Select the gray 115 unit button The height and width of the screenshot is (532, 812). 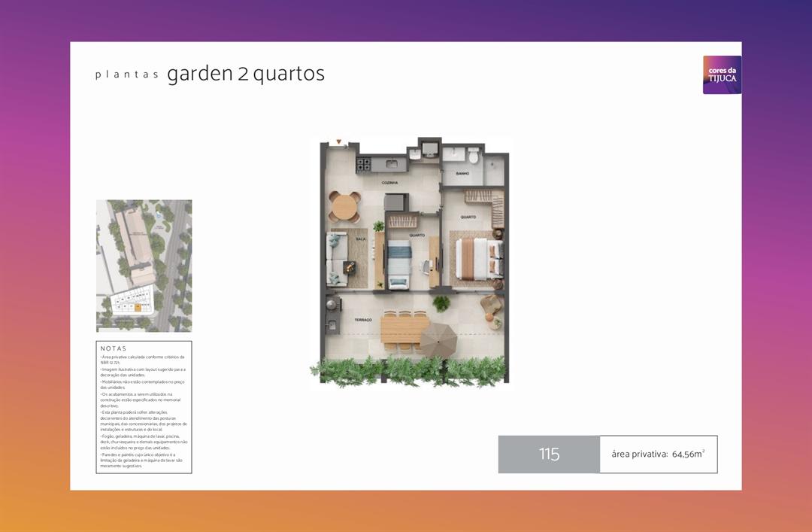click(550, 454)
